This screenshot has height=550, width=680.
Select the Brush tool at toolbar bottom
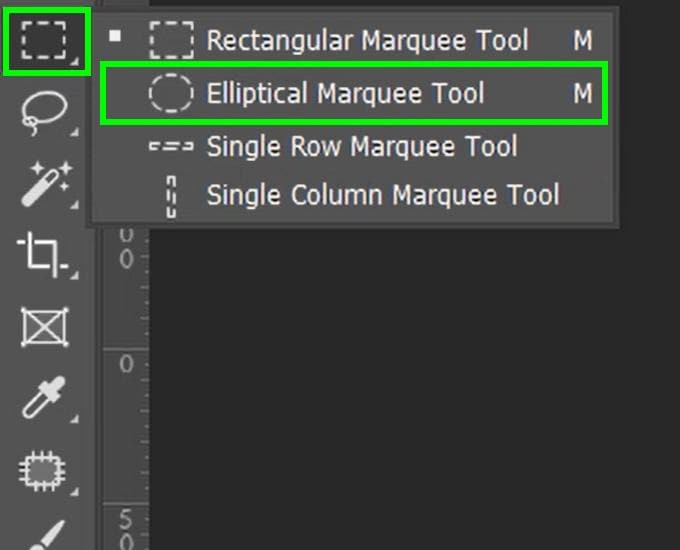point(46,536)
